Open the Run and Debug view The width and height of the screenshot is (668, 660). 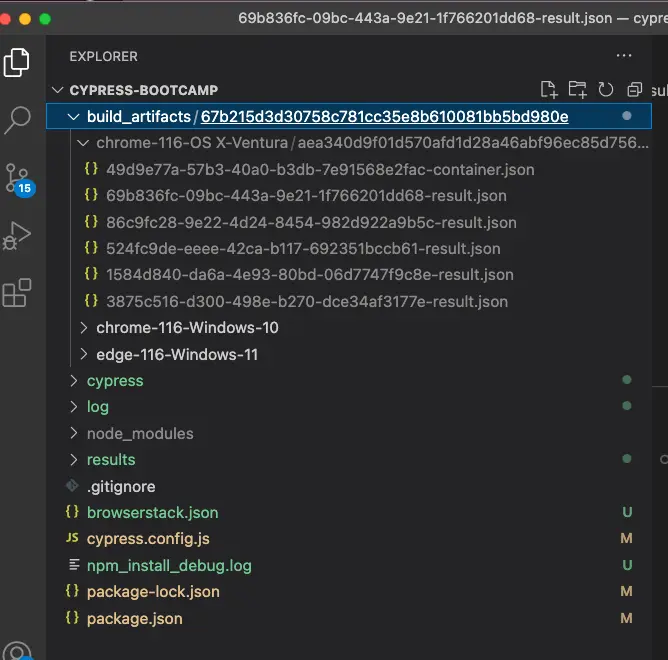(17, 236)
